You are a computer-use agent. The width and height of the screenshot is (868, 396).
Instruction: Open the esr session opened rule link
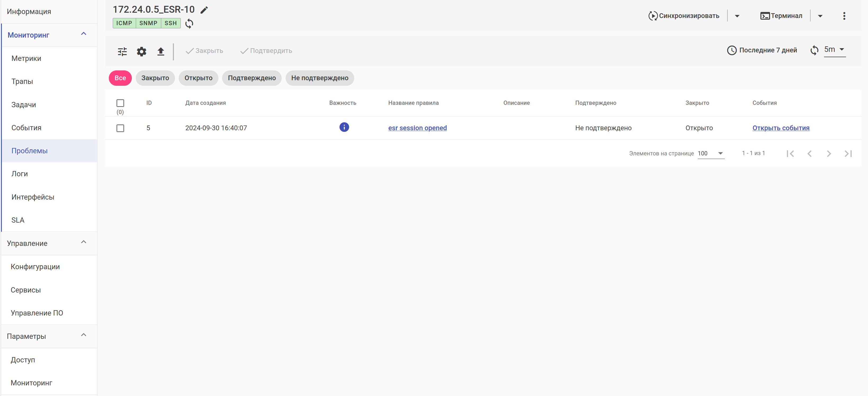click(x=417, y=128)
